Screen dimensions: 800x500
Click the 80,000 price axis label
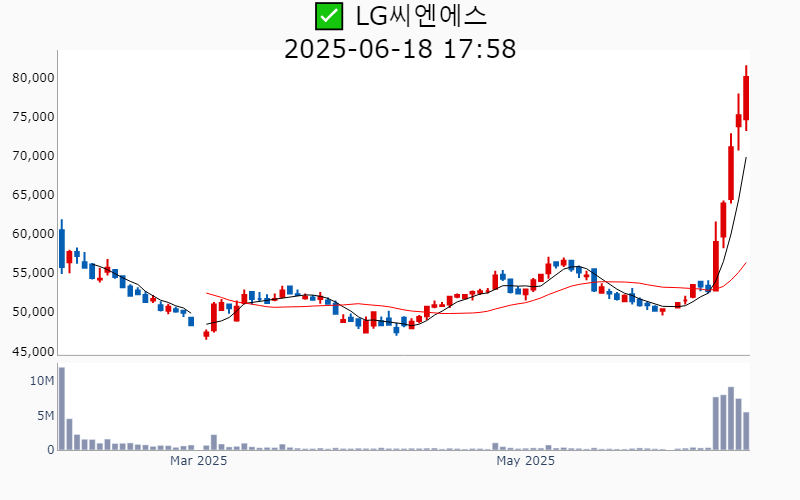point(33,78)
